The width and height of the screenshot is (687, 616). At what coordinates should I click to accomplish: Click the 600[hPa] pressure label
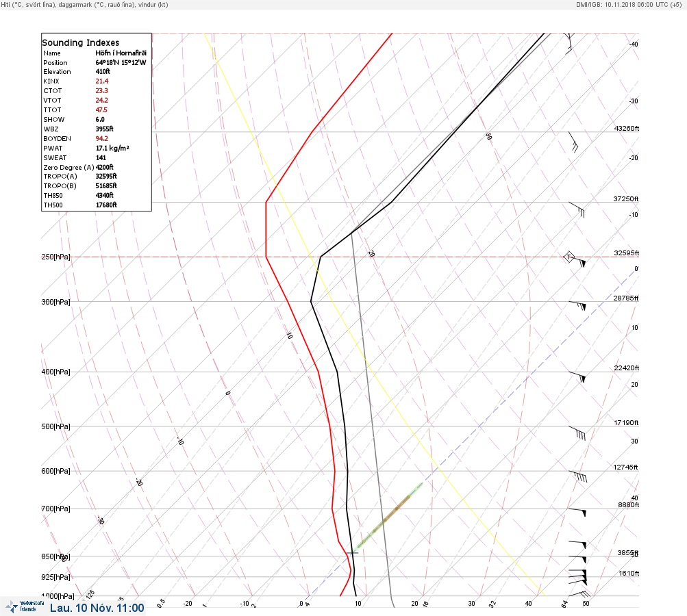[55, 471]
